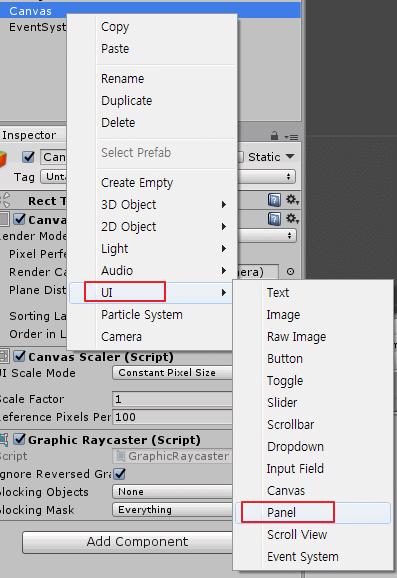
Task: Open the Inspector panel options menu icon
Action: [x=291, y=137]
